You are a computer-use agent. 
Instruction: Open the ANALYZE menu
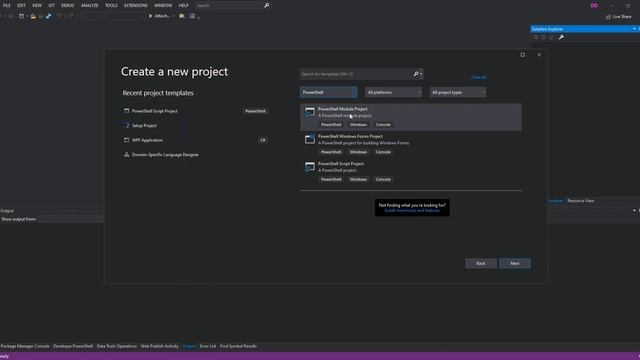[x=89, y=5]
